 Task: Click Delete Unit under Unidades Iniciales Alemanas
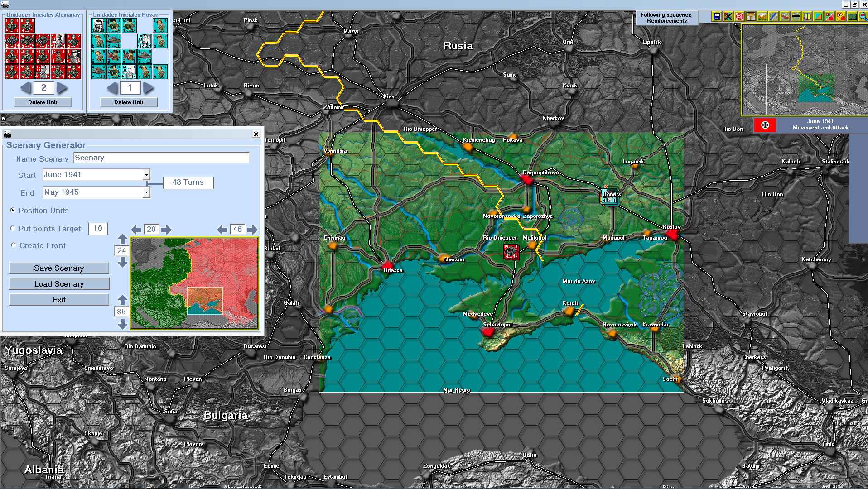(x=43, y=102)
